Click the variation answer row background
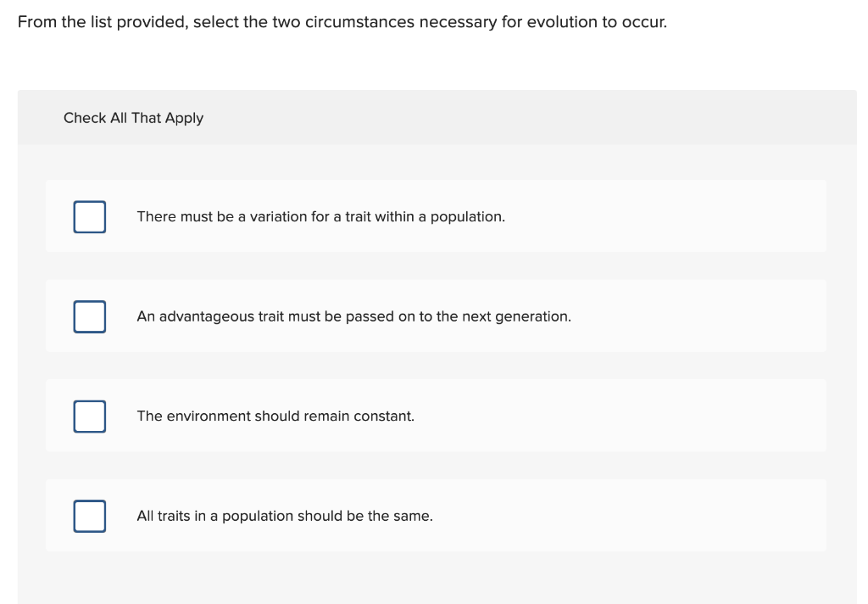This screenshot has height=604, width=868. pos(593,216)
